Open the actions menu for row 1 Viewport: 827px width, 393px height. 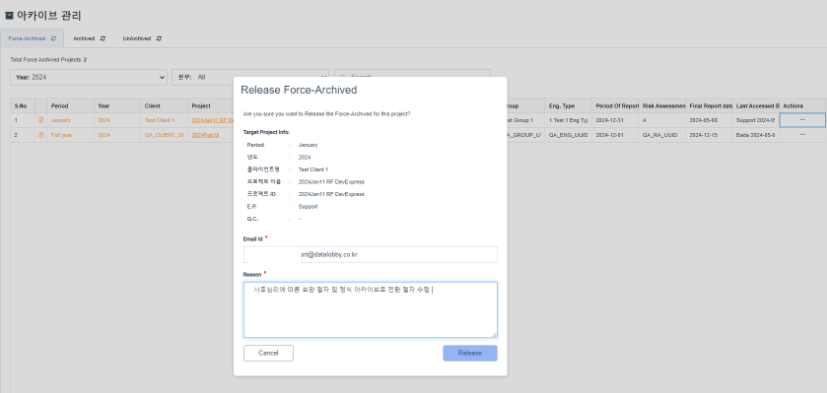tap(802, 120)
